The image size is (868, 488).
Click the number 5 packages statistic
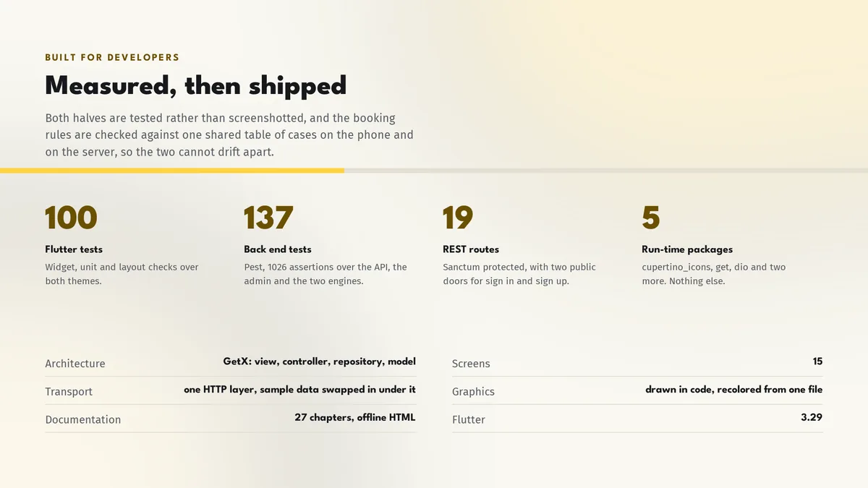[x=651, y=218]
